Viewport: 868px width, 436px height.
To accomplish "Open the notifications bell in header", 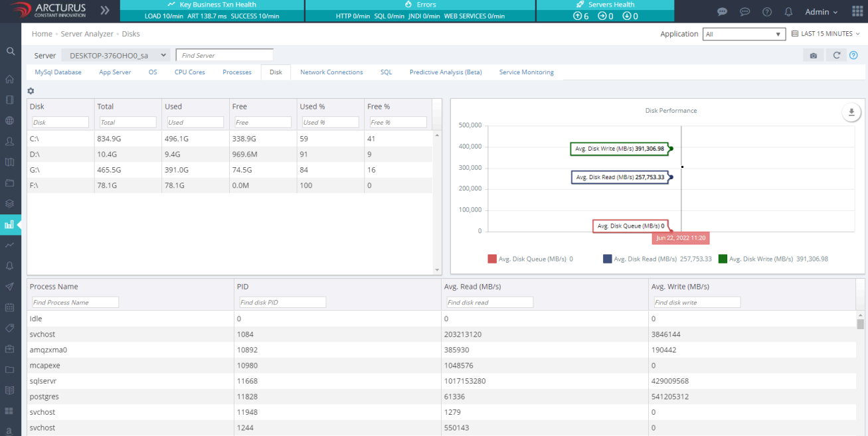I will (788, 12).
